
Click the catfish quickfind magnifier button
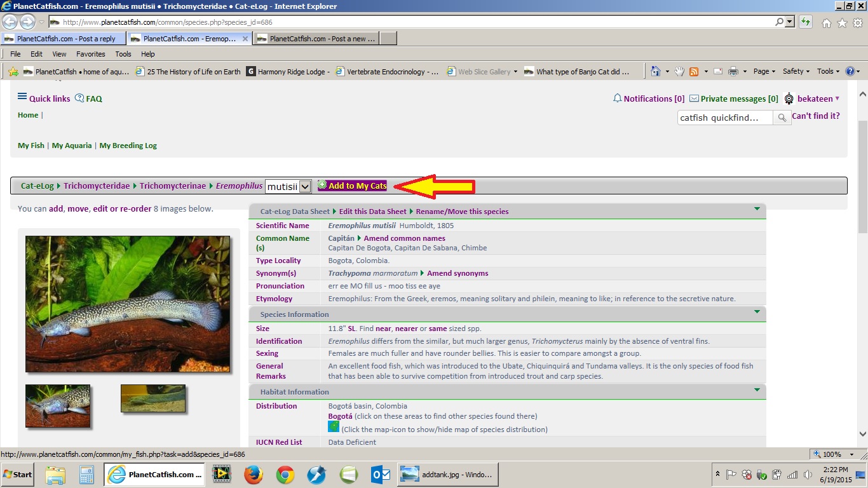point(782,118)
